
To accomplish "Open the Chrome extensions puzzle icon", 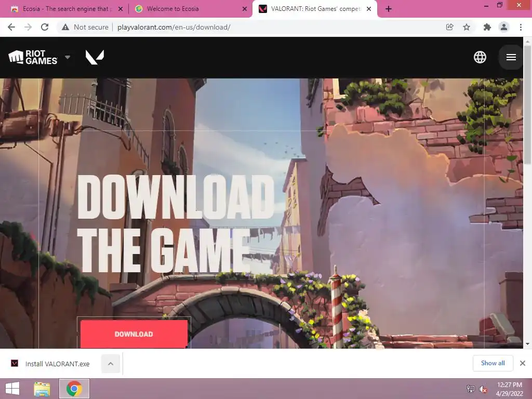I will [487, 27].
